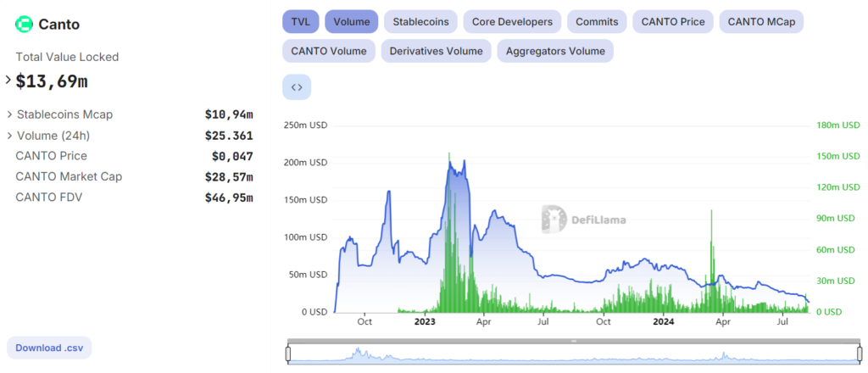
Task: Click the 50m USD left axis label
Action: (307, 275)
